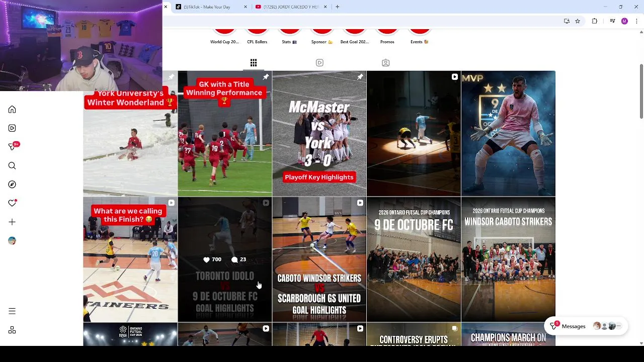
Task: Click the page vertical scrollbar thumb
Action: coord(641,92)
